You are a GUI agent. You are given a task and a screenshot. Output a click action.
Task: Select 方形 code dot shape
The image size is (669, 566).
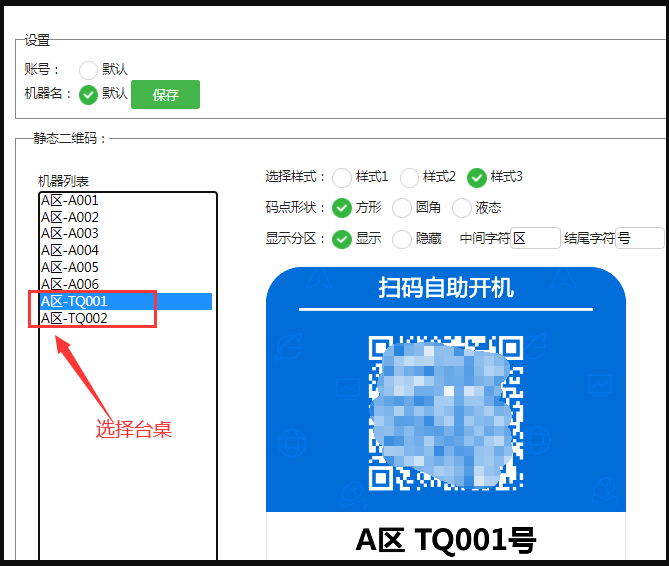click(342, 208)
